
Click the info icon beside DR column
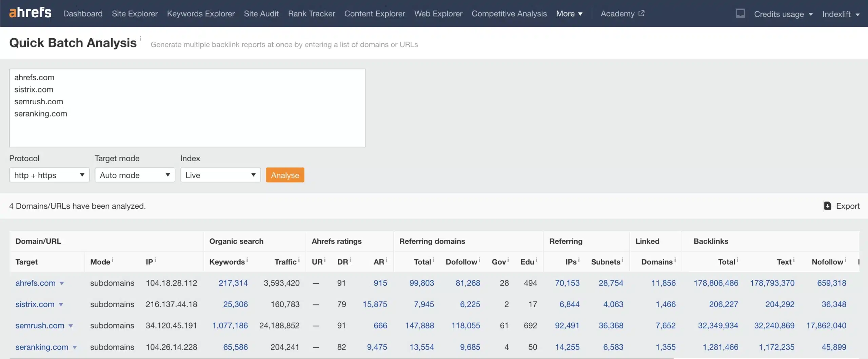click(350, 260)
